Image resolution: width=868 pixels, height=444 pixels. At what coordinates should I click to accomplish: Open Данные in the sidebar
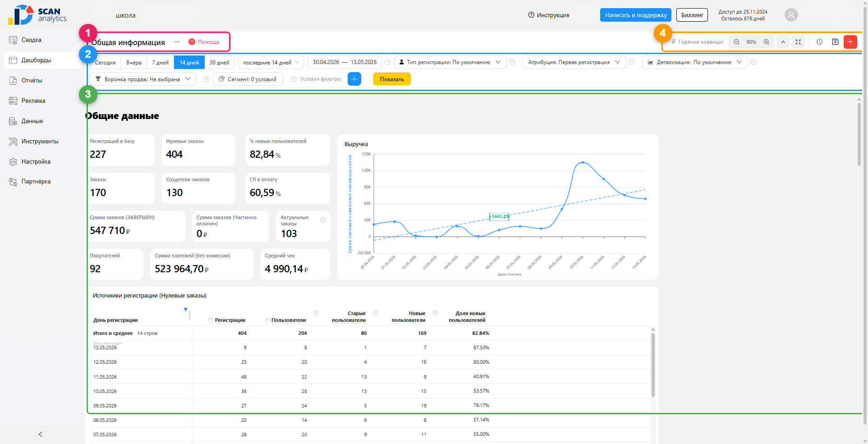(43, 121)
